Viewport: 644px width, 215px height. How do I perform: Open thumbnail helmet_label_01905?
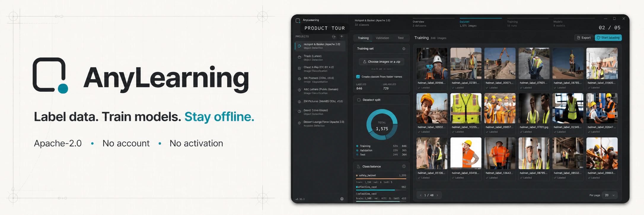click(602, 63)
